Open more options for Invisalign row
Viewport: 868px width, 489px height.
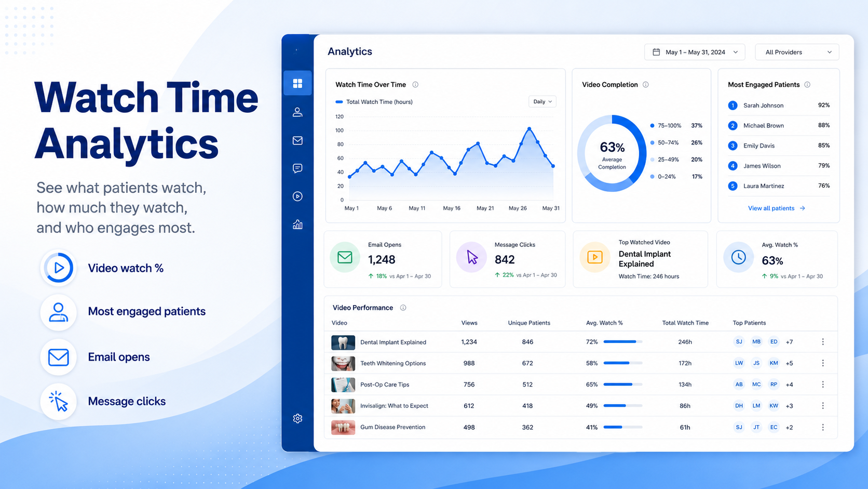pyautogui.click(x=823, y=406)
